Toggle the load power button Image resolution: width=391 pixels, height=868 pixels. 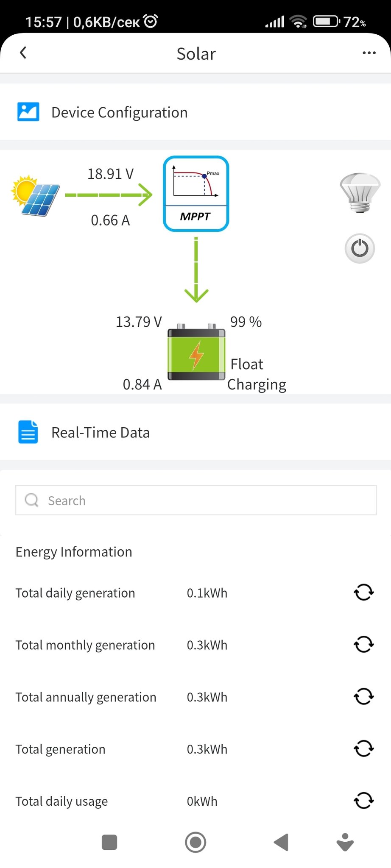point(360,248)
